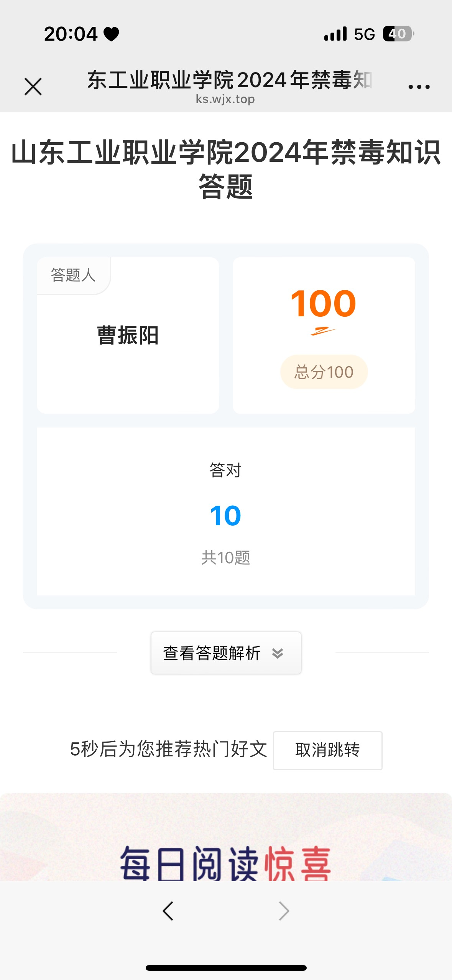Expand the 查看答题解析 double-chevron arrow
This screenshot has height=980, width=452.
coord(278,653)
